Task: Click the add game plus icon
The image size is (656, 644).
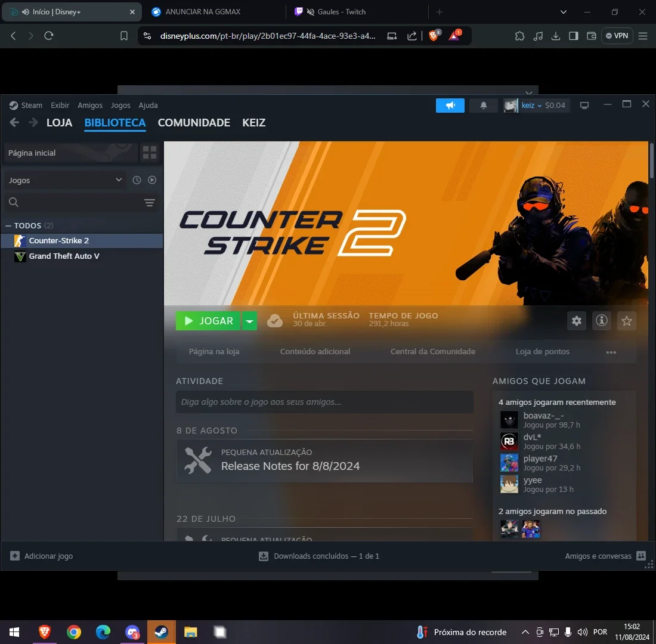Action: tap(15, 556)
